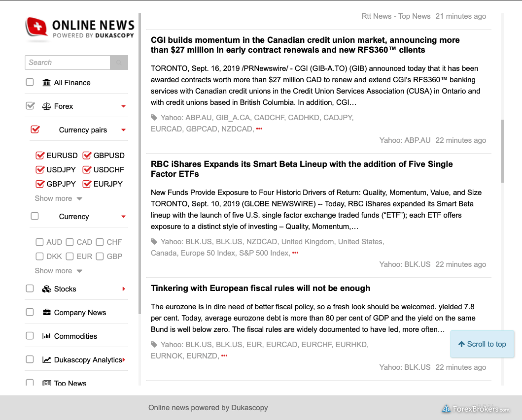This screenshot has width=522, height=420.
Task: Uncheck the EURJPY checkbox
Action: click(87, 184)
